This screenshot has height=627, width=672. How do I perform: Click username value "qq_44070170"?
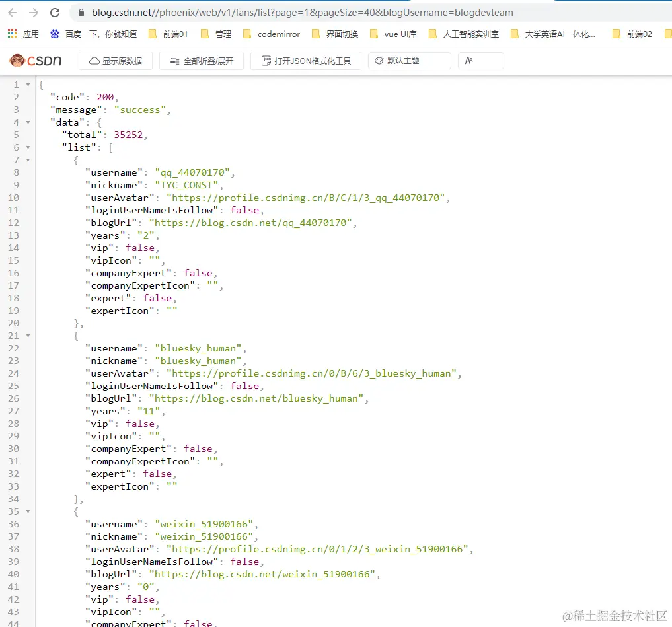pyautogui.click(x=192, y=172)
